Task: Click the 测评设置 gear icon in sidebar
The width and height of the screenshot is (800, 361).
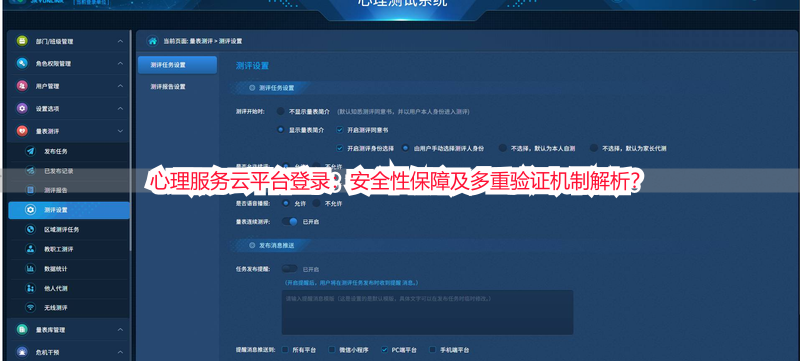Action: [x=31, y=210]
